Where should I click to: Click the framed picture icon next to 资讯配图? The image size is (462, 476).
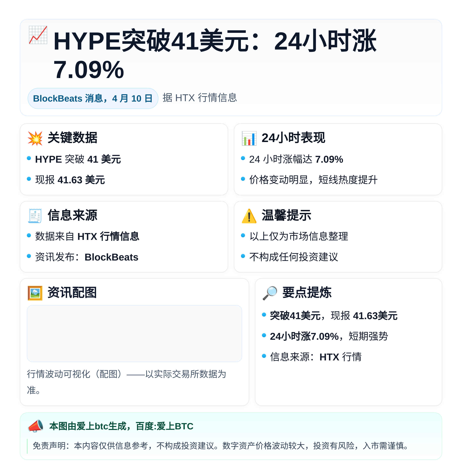tap(35, 293)
